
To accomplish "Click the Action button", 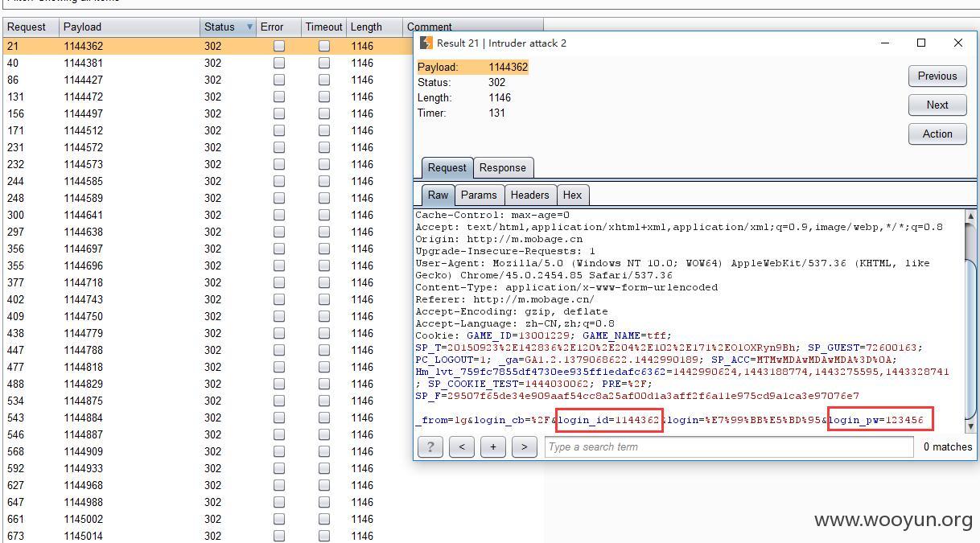I will coord(937,134).
